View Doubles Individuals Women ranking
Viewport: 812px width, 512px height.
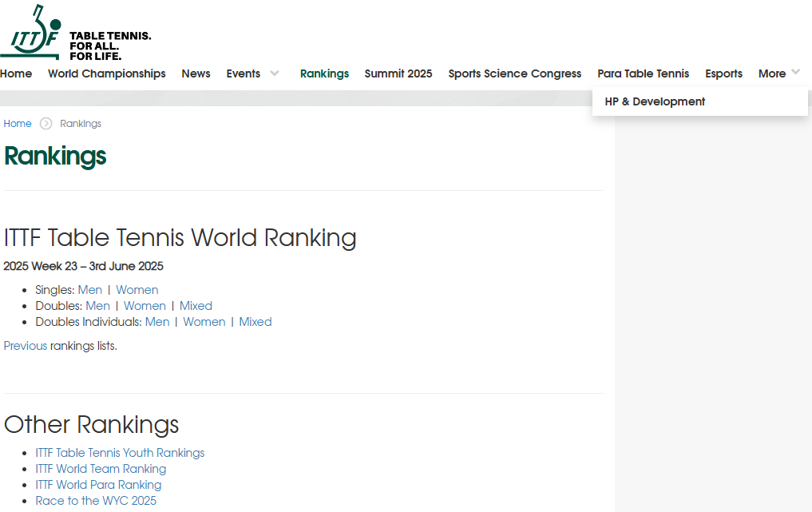[204, 322]
